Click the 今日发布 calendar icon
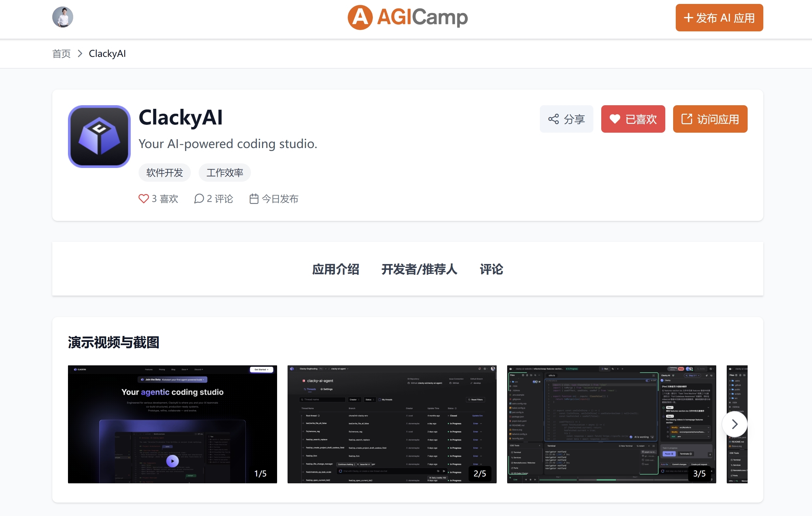 point(254,199)
